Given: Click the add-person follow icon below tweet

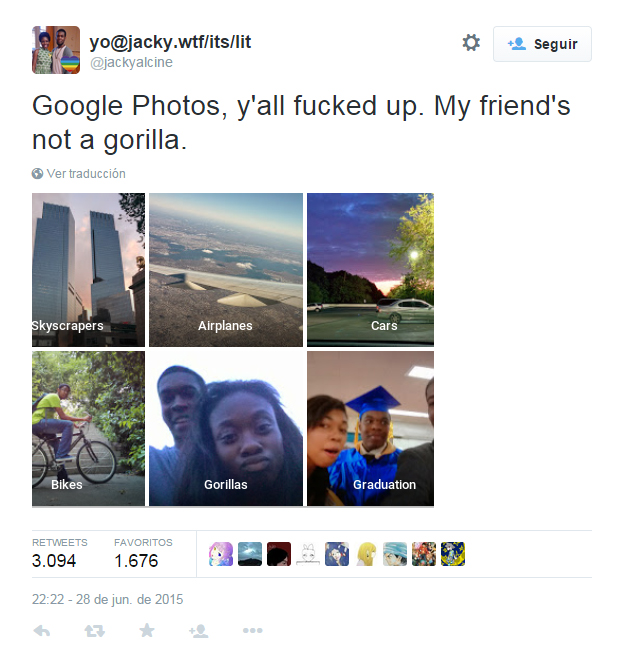Looking at the screenshot, I should tap(198, 631).
